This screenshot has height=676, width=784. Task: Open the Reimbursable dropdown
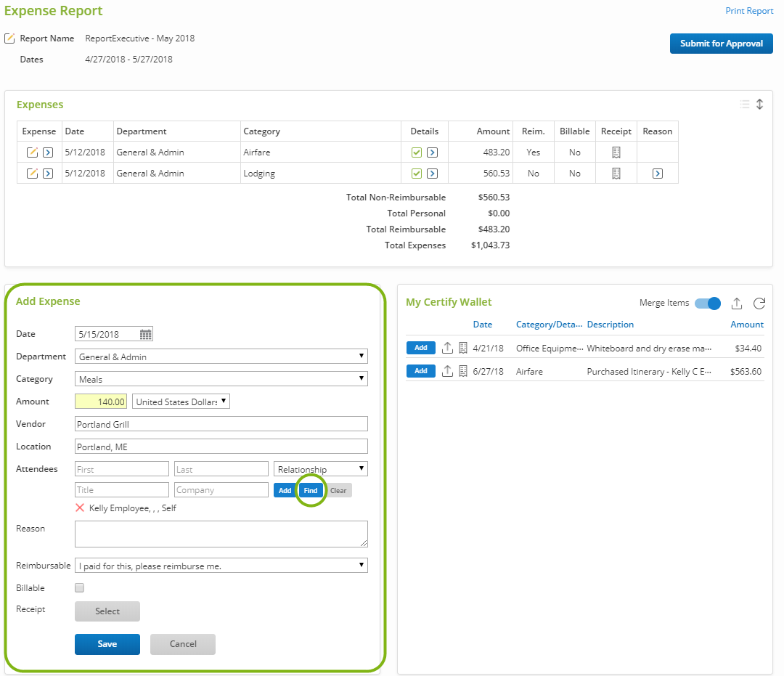click(221, 565)
